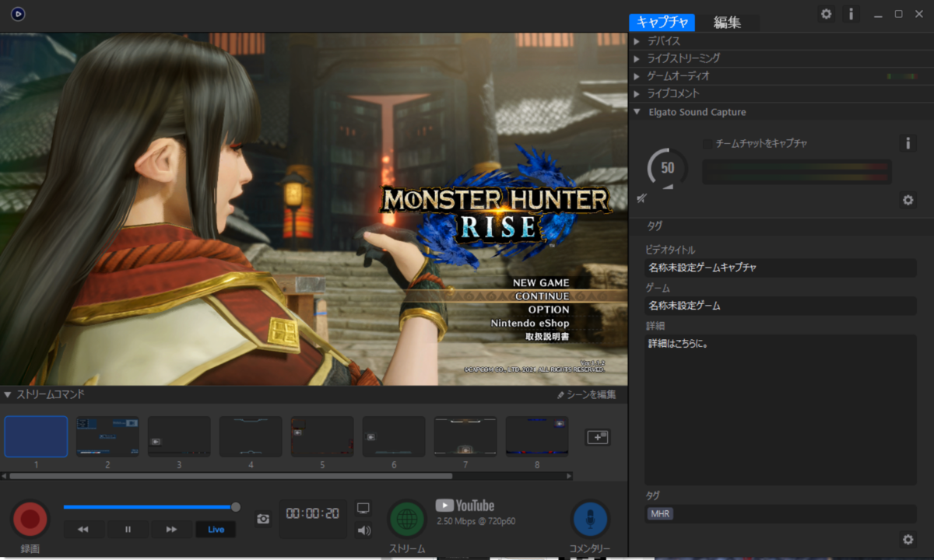934x560 pixels.
Task: Click the MHR tag chip
Action: 659,514
